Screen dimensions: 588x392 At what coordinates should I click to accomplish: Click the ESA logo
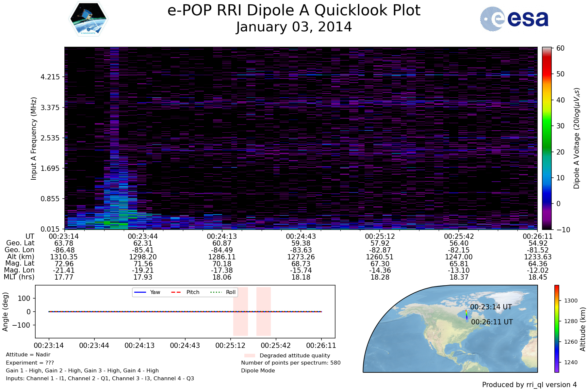(514, 19)
